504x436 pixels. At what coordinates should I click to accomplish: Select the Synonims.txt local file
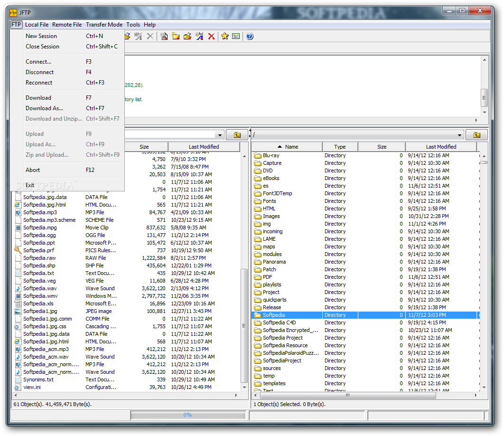(x=38, y=379)
